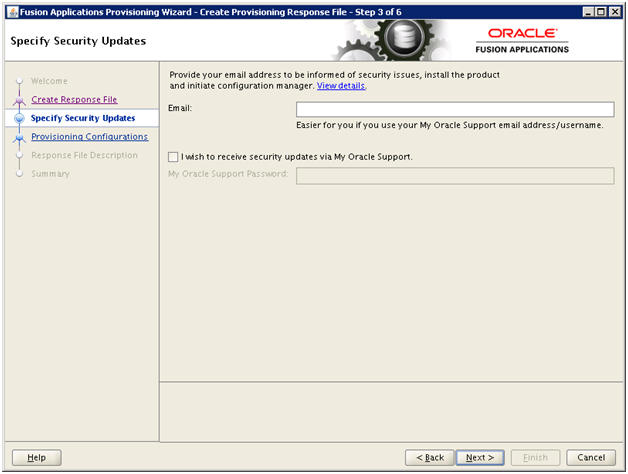Close the wizard window
This screenshot has width=628, height=474.
point(614,12)
